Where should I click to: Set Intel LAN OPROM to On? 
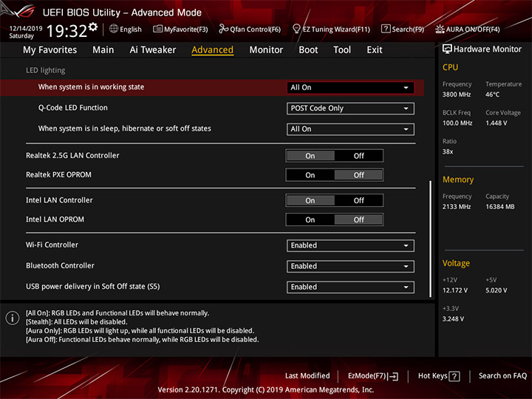click(x=310, y=220)
